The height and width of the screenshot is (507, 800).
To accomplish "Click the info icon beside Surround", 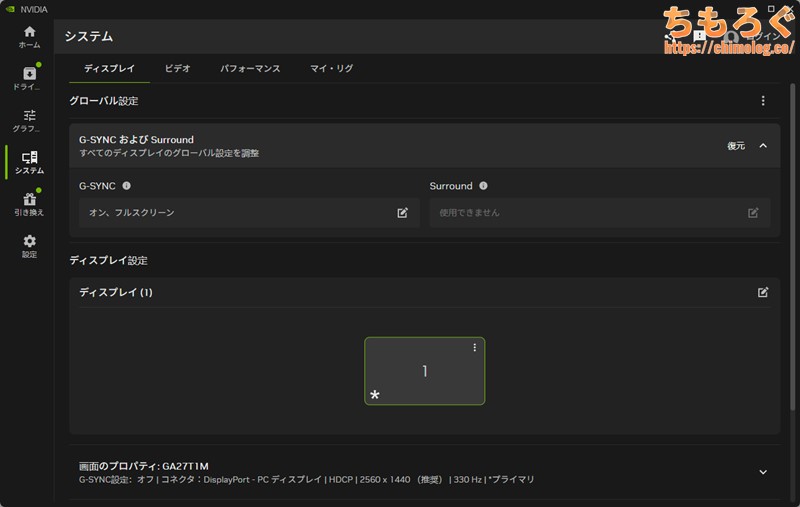I will click(x=483, y=186).
